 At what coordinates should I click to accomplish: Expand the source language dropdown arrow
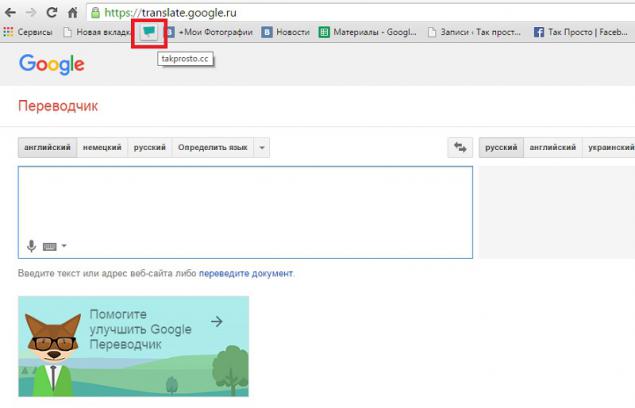262,147
